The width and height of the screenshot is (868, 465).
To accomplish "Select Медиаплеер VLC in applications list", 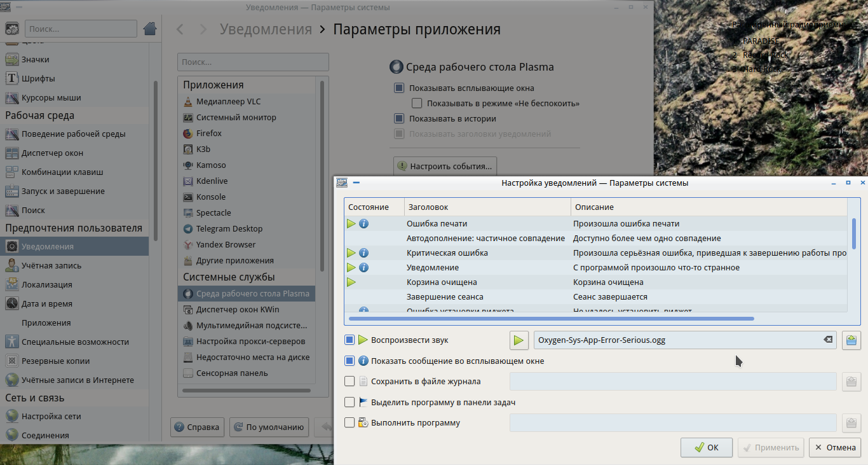I will coord(227,102).
